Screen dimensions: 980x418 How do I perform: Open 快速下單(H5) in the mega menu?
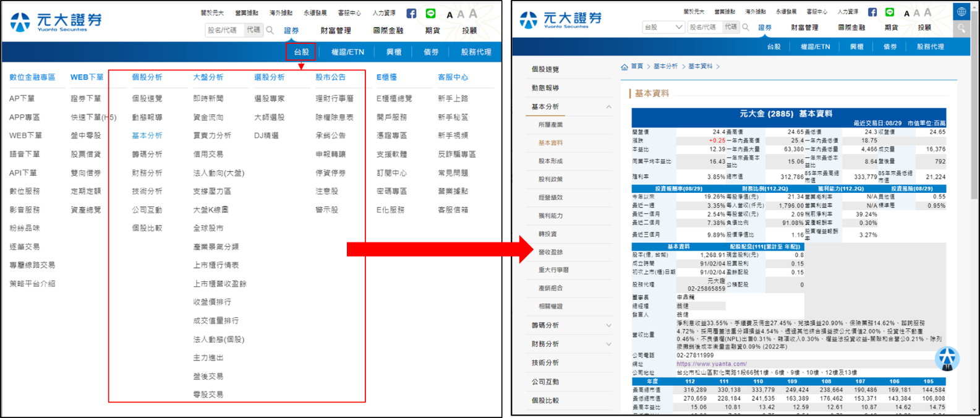[93, 117]
